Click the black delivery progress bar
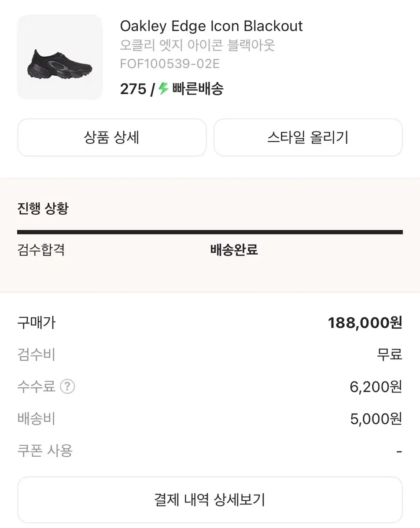This screenshot has width=420, height=528. (x=210, y=232)
